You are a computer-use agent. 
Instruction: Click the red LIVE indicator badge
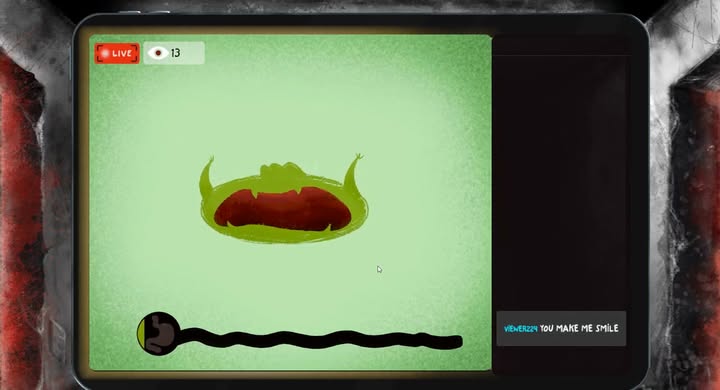117,53
